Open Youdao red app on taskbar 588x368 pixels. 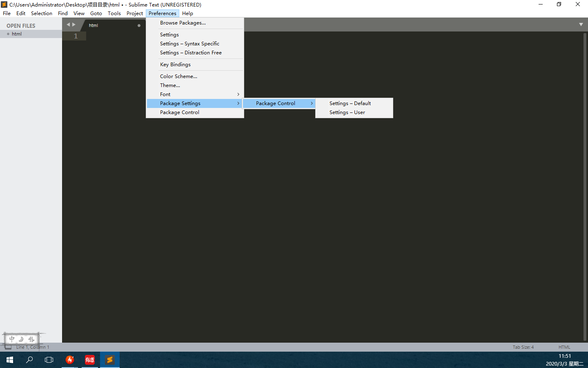point(90,360)
